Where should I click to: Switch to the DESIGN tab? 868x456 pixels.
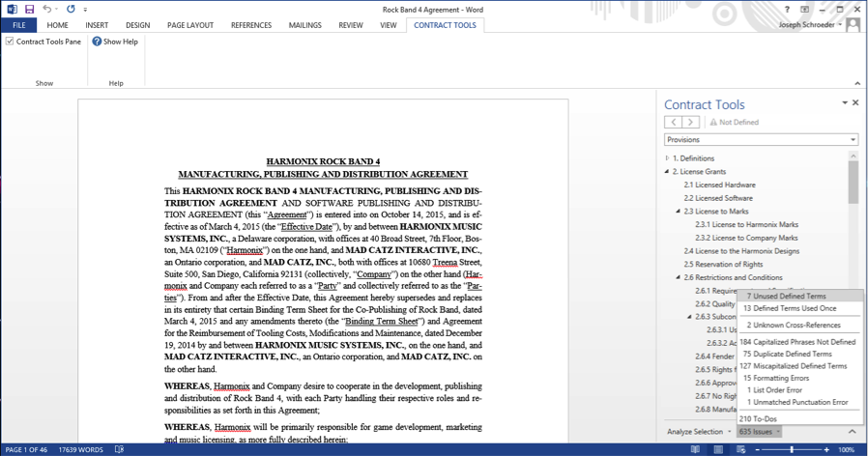[138, 25]
